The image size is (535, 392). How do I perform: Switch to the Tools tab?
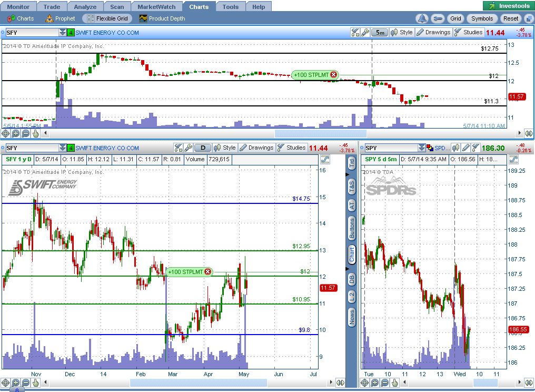[230, 7]
